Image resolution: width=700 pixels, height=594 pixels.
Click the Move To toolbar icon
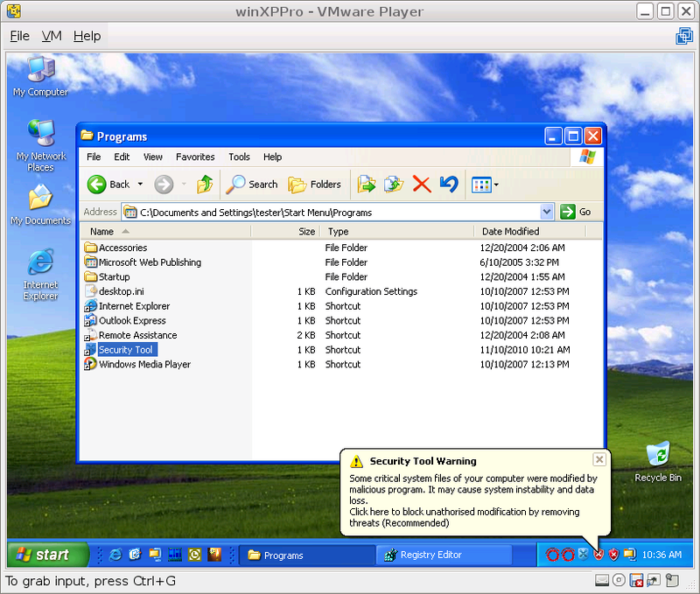pos(366,185)
